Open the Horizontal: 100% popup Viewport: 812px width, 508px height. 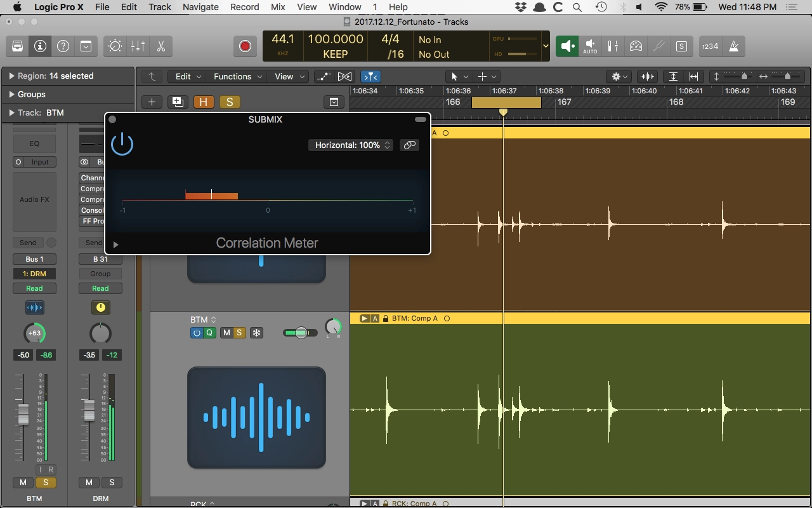(351, 145)
